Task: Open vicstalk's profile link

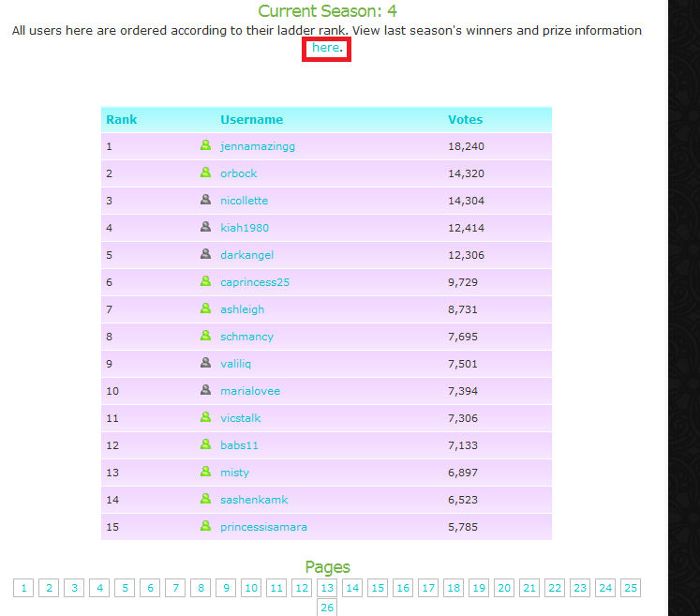Action: click(241, 418)
